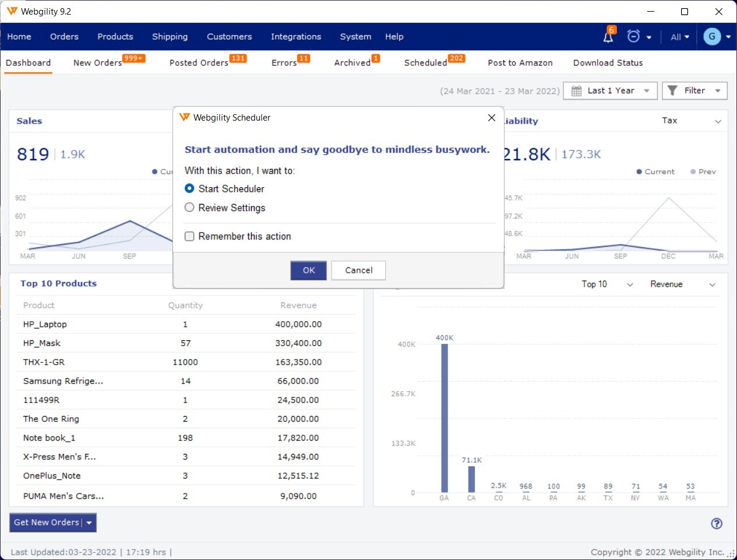Open the user account avatar G

[712, 36]
